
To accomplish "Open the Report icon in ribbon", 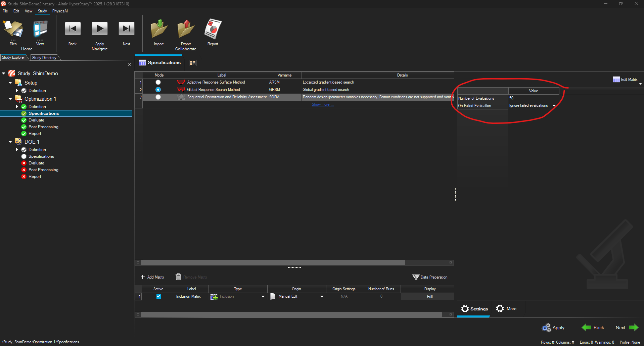I will 213,29.
